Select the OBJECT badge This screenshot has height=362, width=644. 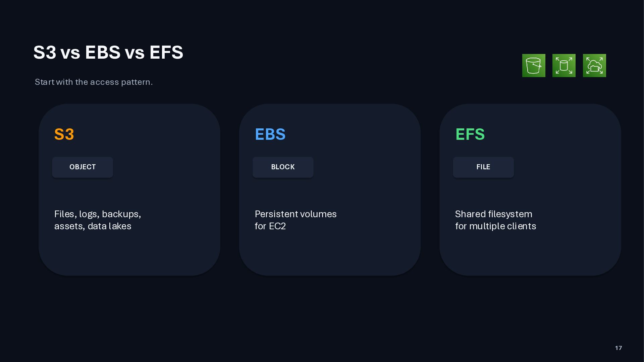(x=83, y=167)
